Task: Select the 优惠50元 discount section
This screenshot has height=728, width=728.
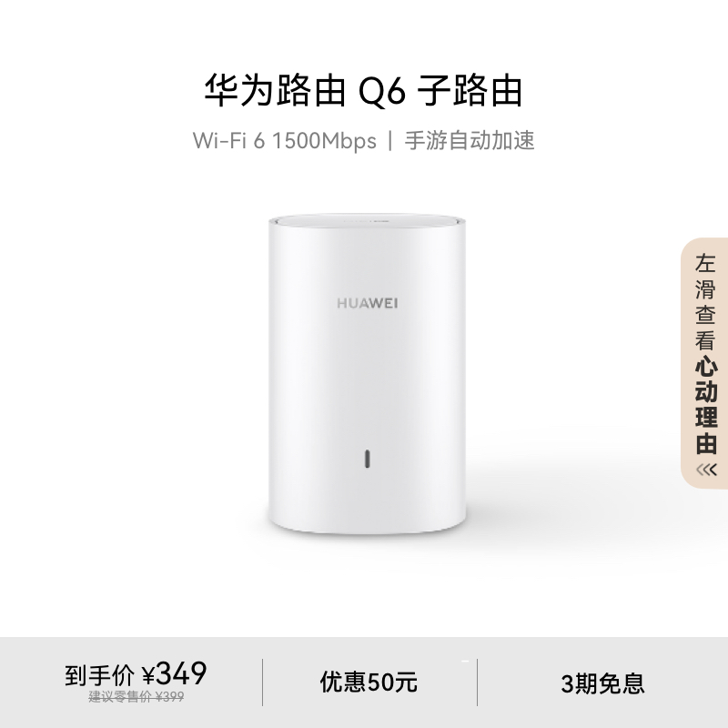Action: tap(369, 682)
